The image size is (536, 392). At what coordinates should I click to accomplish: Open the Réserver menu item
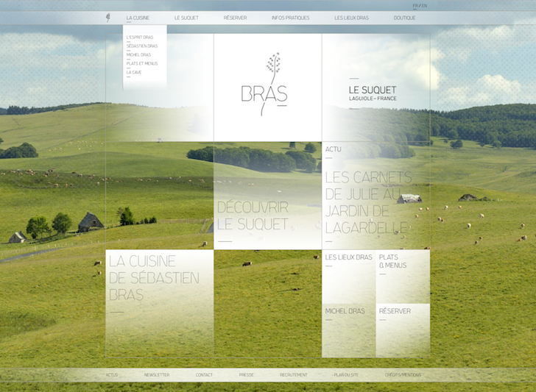[x=235, y=18]
